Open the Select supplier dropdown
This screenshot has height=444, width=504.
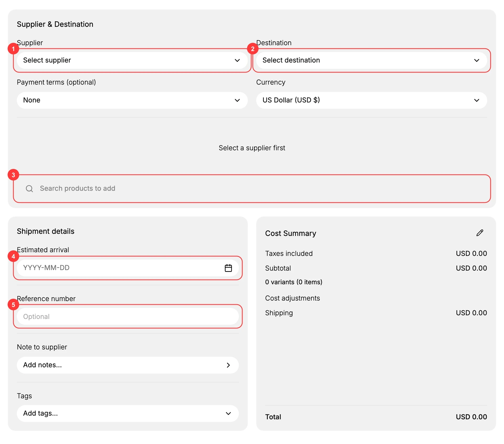(132, 60)
